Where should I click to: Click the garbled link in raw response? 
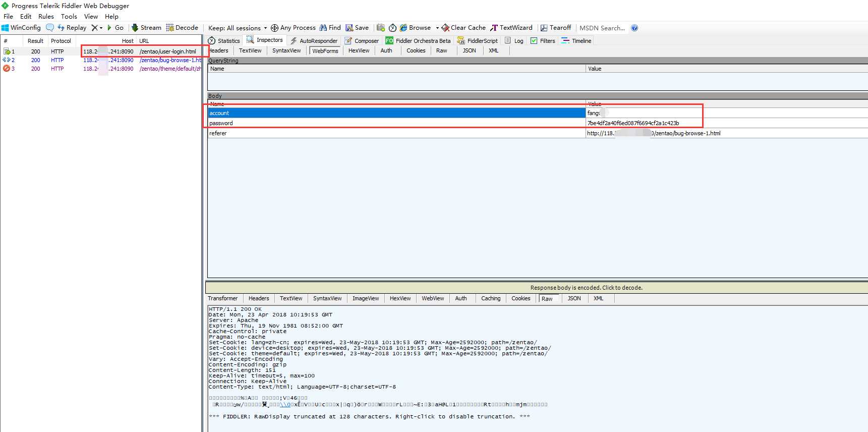285,404
